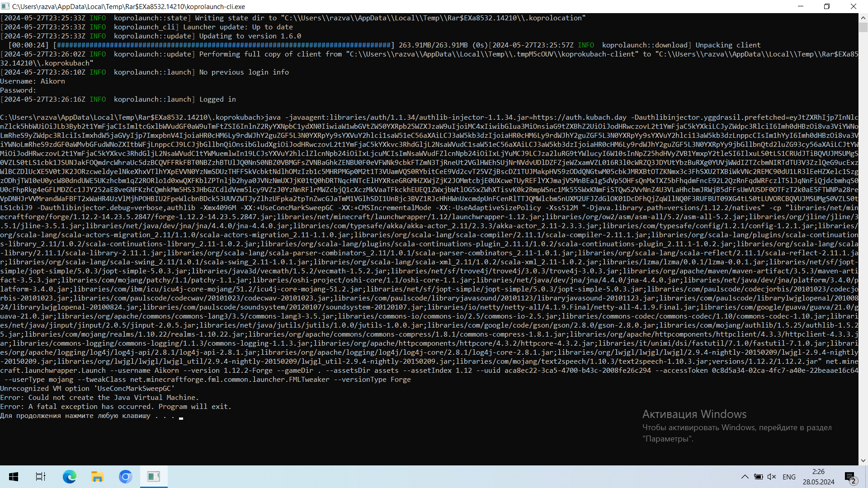The height and width of the screenshot is (488, 868).
Task: Click the battery status tray icon
Action: coord(759,477)
